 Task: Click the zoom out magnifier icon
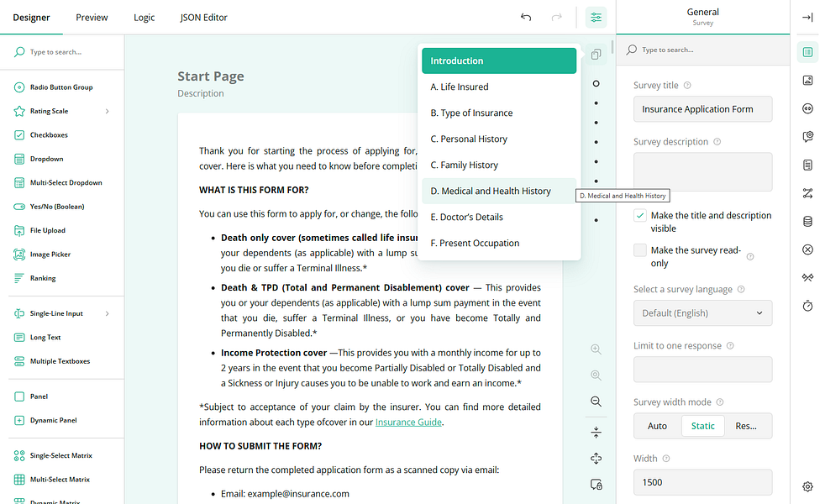pos(596,402)
